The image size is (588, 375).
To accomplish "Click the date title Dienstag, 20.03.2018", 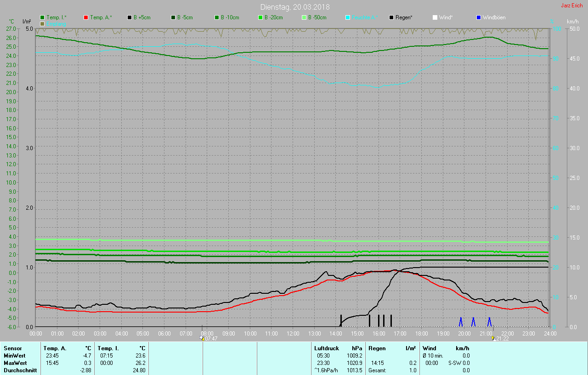I will [294, 7].
